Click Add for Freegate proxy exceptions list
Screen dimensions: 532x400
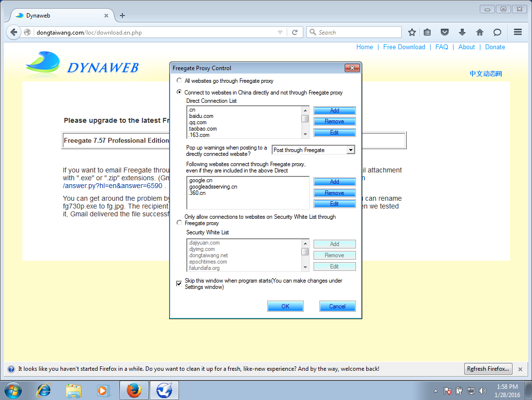335,182
